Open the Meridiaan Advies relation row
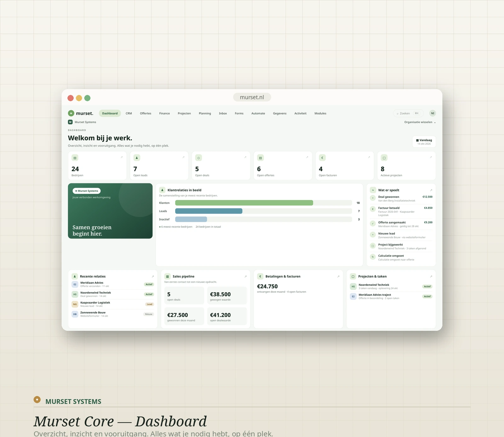504x437 pixels. tap(113, 285)
